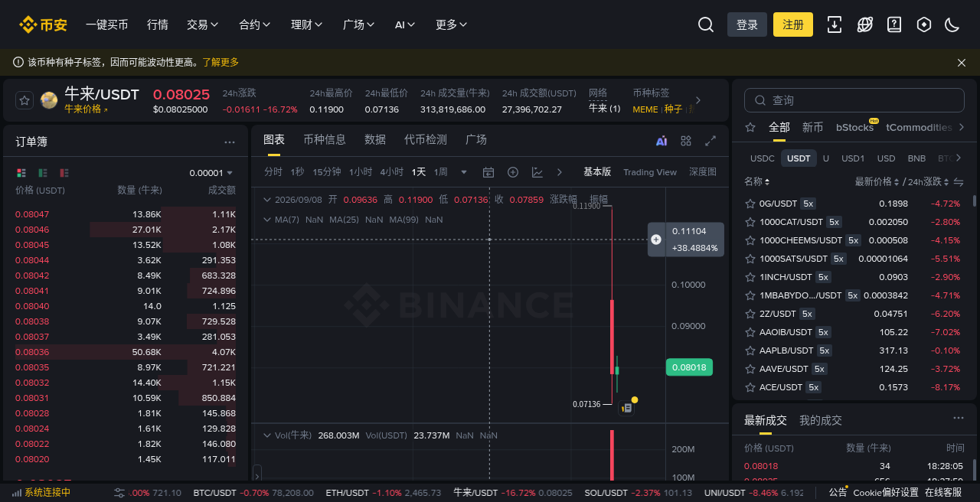This screenshot has width=980, height=502.
Task: Open ticker settings icon in bottom bar
Action: pos(119,493)
